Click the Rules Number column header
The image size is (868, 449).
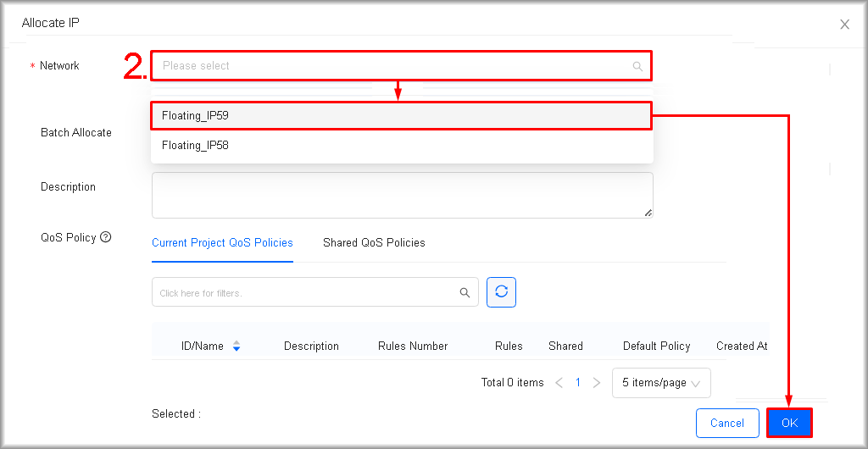[413, 346]
